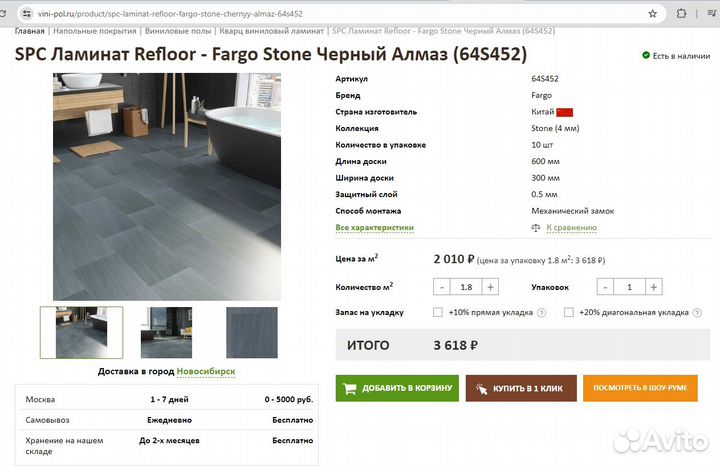The width and height of the screenshot is (720, 466).
Task: Go to Напольные покрытия breadcrumb
Action: (95, 31)
